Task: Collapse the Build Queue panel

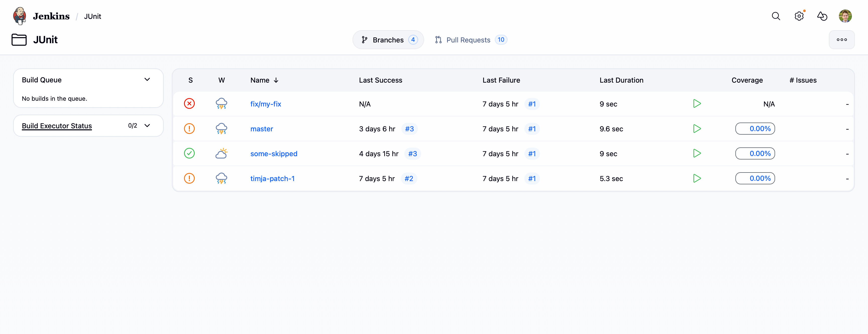Action: [x=147, y=80]
